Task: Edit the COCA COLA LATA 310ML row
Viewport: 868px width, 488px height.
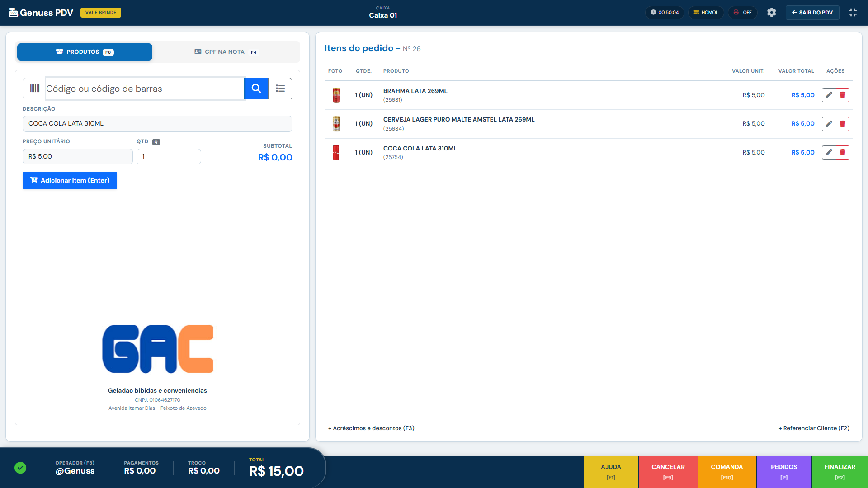Action: click(829, 152)
